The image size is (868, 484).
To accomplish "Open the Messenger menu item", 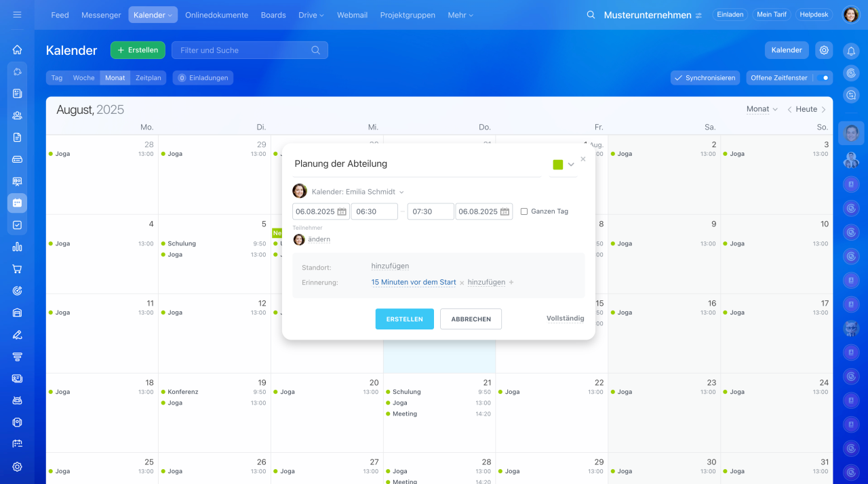I will point(101,15).
